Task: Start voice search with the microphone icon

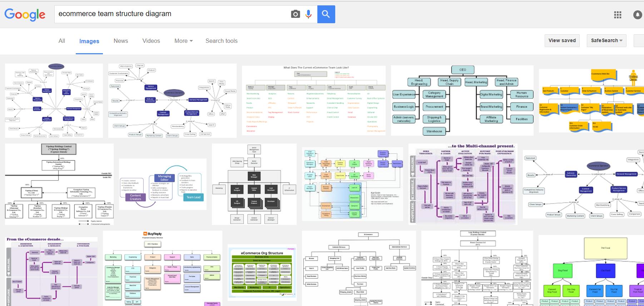Action: (308, 14)
